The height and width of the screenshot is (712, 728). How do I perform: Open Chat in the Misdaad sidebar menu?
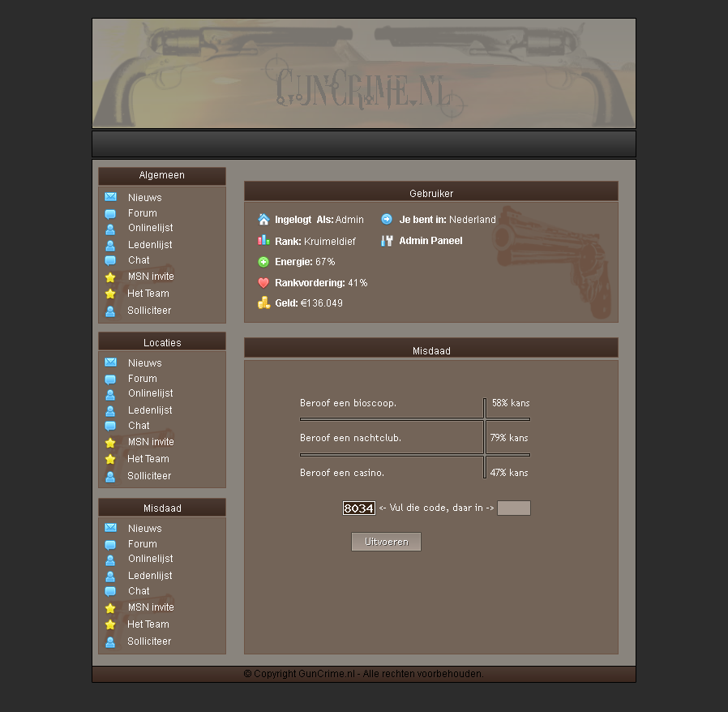click(x=139, y=591)
